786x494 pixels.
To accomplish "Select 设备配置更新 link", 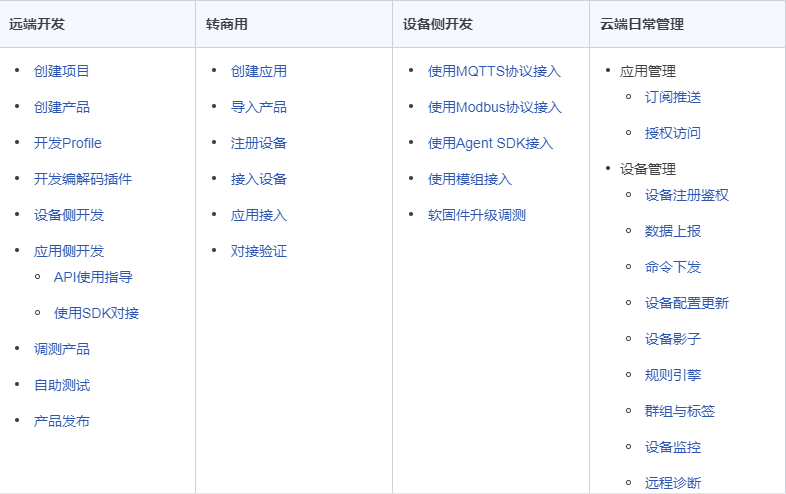I will click(x=687, y=303).
